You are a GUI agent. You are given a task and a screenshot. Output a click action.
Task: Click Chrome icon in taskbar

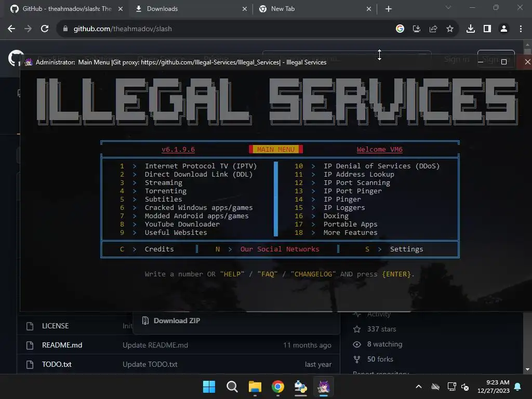tap(278, 387)
